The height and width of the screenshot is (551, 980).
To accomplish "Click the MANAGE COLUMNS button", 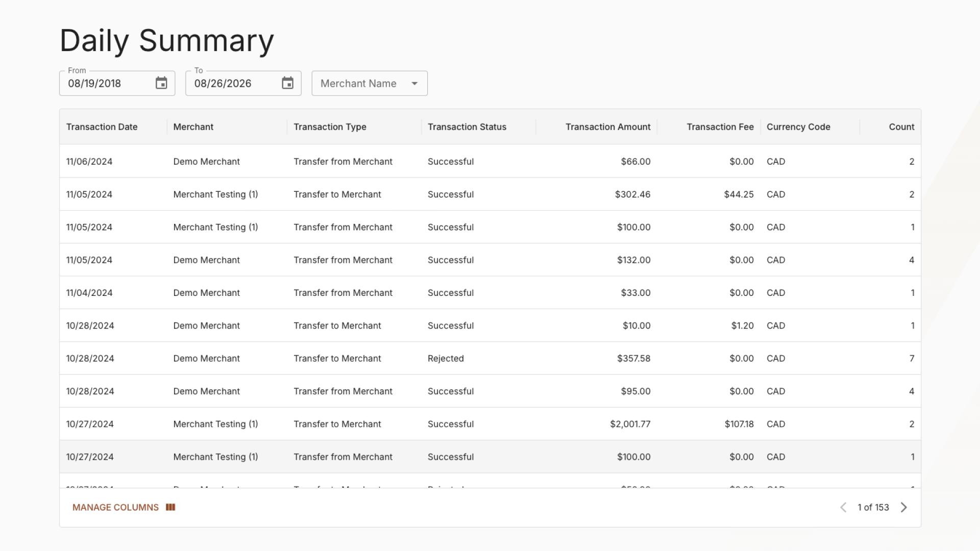I will point(124,507).
